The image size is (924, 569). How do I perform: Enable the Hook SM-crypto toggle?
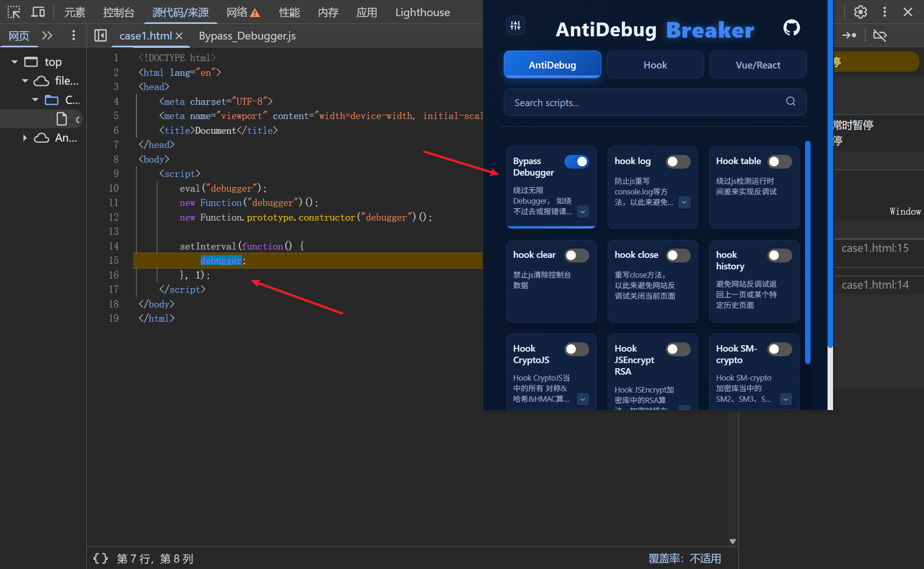coord(779,349)
